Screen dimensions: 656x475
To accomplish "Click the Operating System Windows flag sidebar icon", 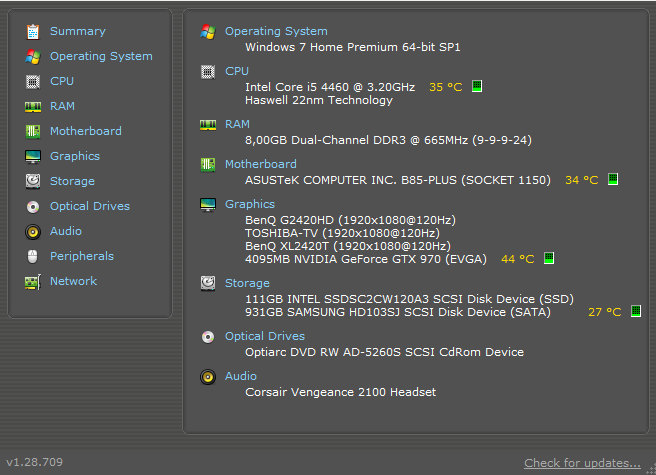I will (x=33, y=56).
